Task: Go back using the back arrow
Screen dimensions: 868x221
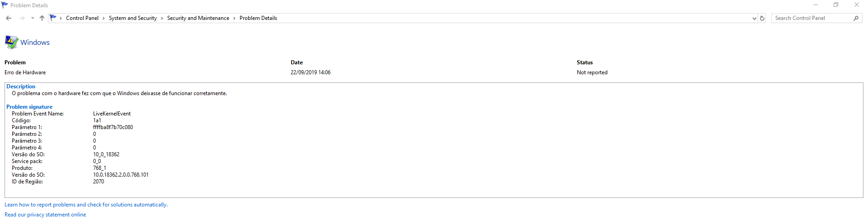Action: (x=9, y=18)
